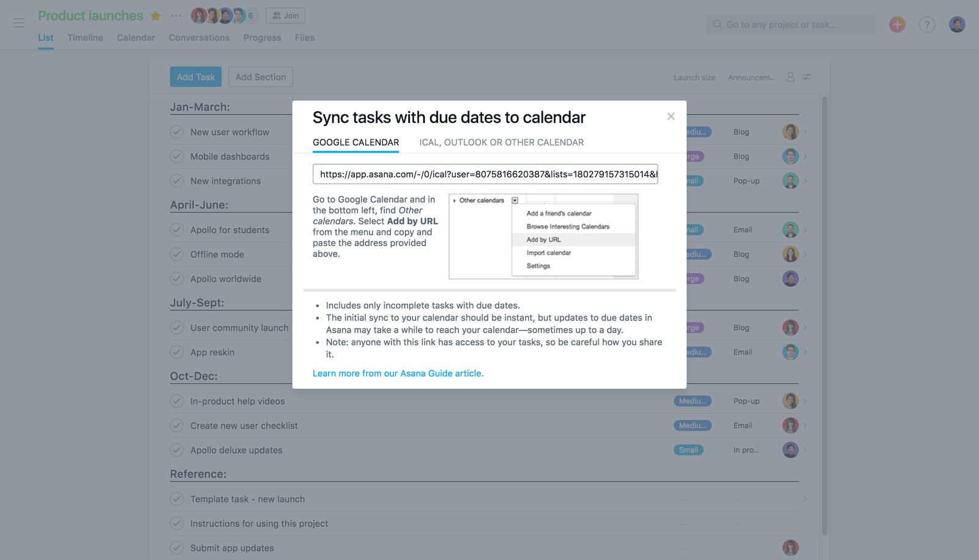
Task: Mark App reskin task complete
Action: (177, 352)
